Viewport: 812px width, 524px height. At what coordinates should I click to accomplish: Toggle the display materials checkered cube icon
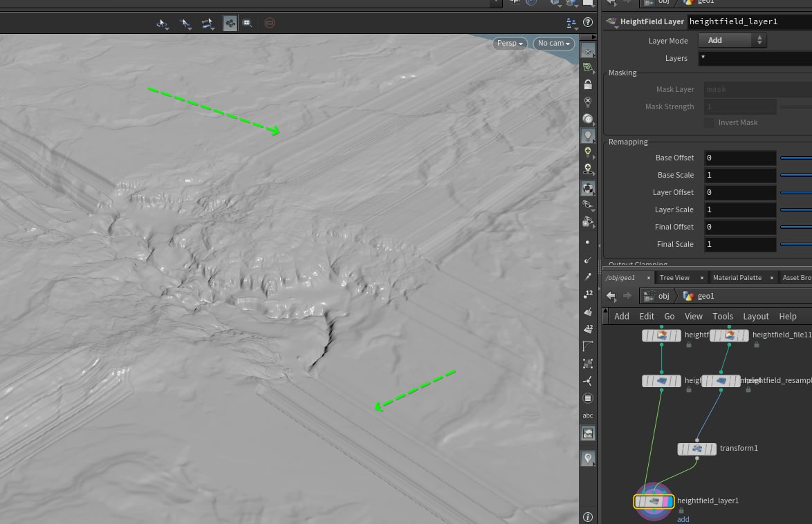click(x=588, y=189)
